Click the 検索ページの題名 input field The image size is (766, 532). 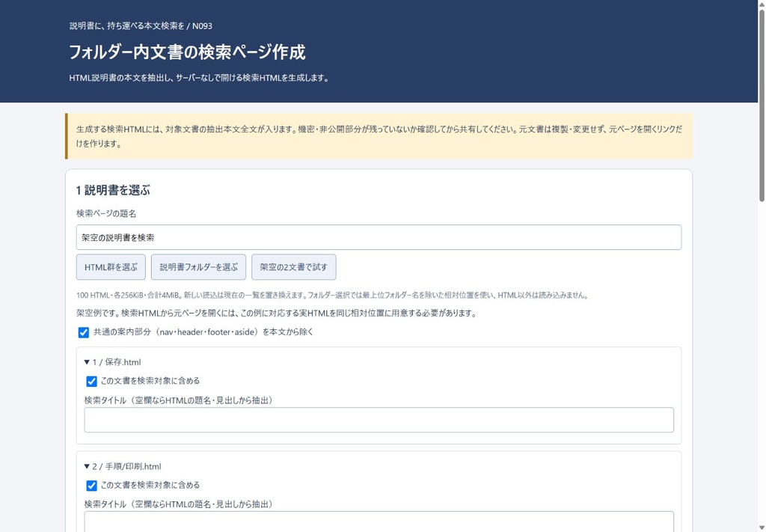coord(379,237)
